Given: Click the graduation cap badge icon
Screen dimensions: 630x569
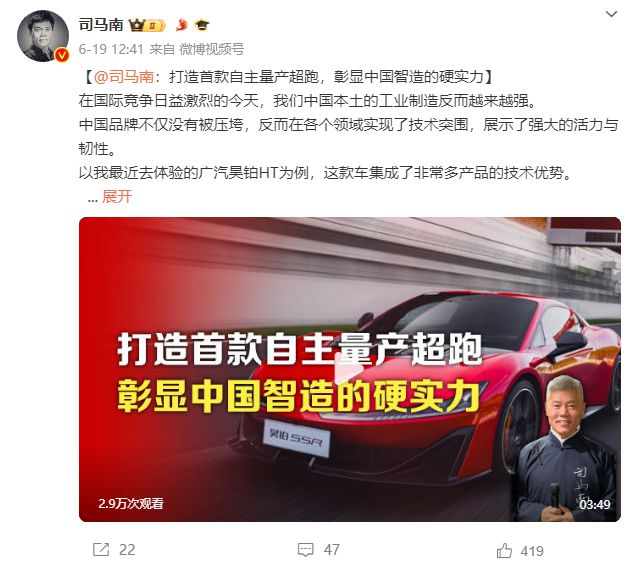Looking at the screenshot, I should 202,25.
